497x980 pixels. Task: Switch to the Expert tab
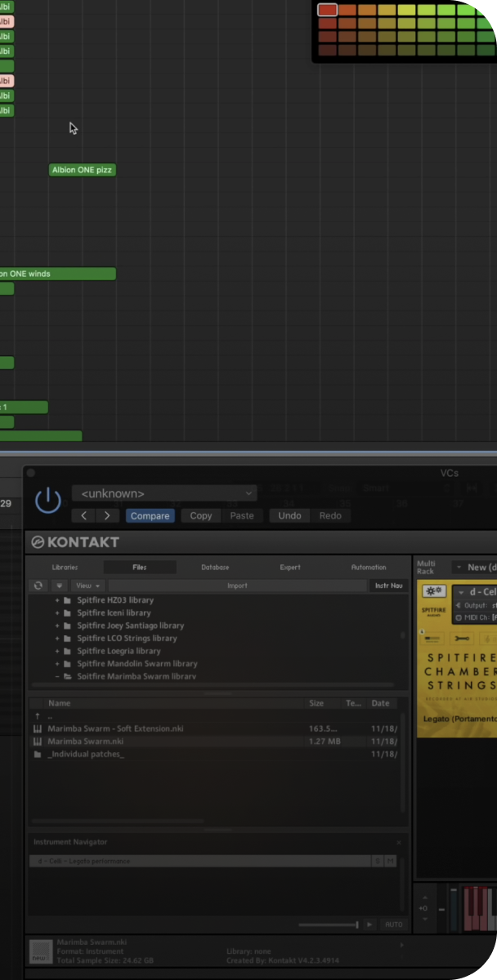[x=290, y=567]
